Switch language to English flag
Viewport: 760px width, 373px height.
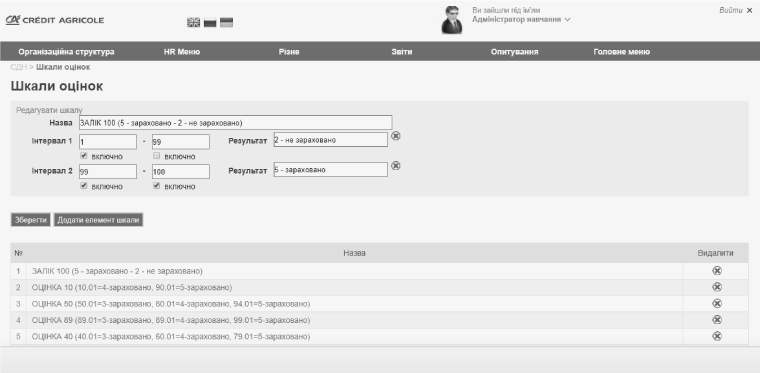coord(193,22)
